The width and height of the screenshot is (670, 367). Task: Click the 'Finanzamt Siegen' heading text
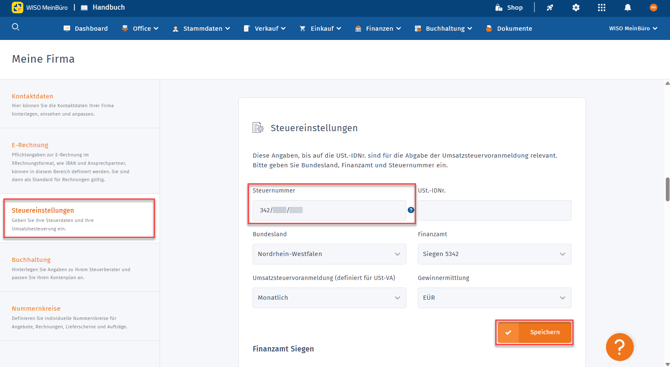click(283, 349)
